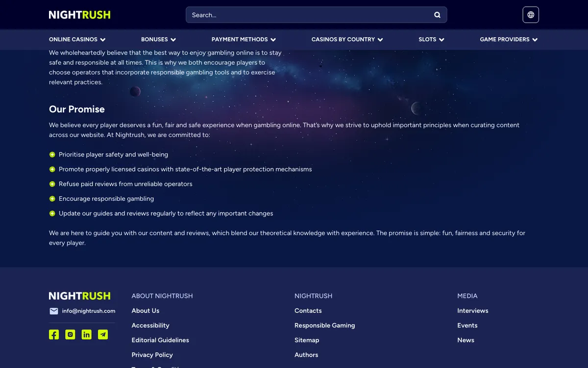Viewport: 588px width, 368px height.
Task: Click 'Refuse paid reviews from unreliable operators'
Action: [125, 184]
